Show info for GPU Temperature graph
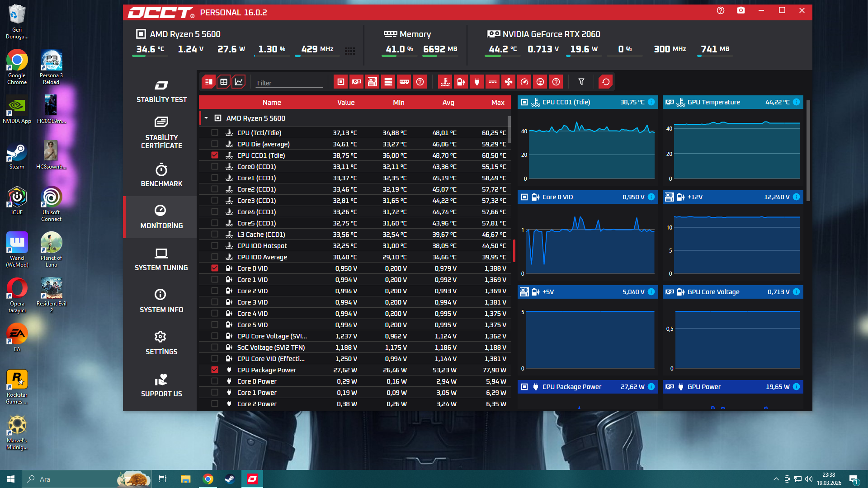Screen dimensions: 868x488 [x=797, y=102]
